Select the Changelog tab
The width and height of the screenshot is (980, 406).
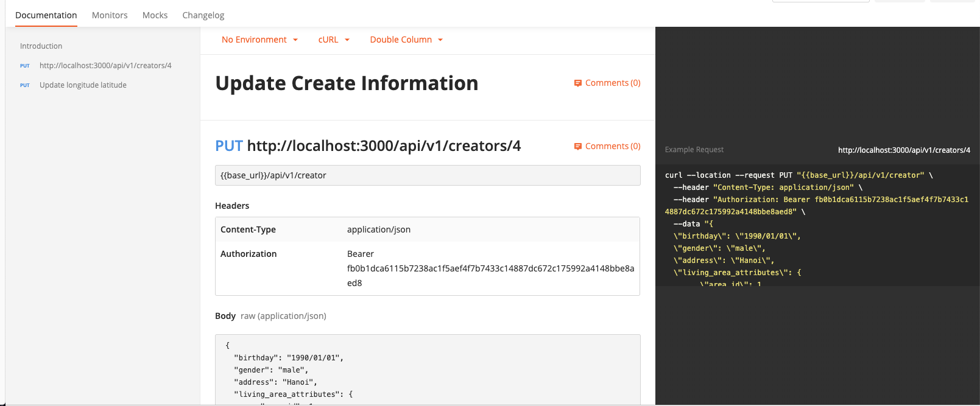click(203, 15)
